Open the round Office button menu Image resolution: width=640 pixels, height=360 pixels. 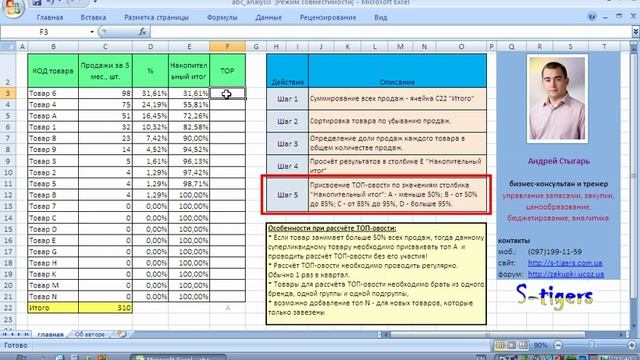[12, 8]
